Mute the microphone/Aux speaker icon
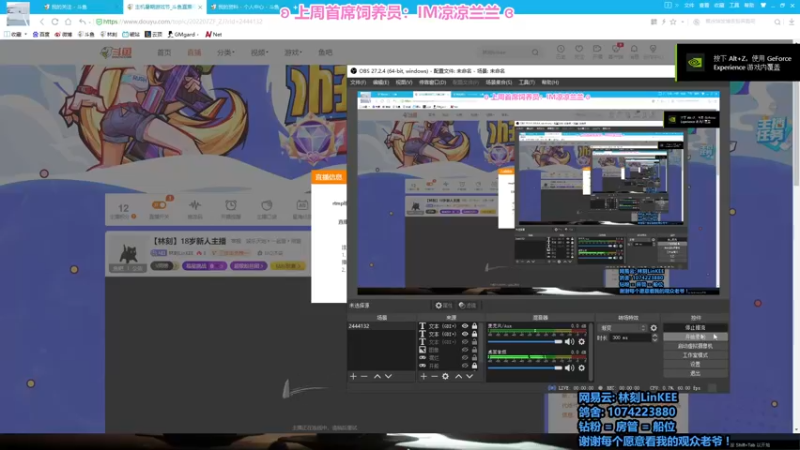Viewport: 800px width, 450px height. click(569, 342)
